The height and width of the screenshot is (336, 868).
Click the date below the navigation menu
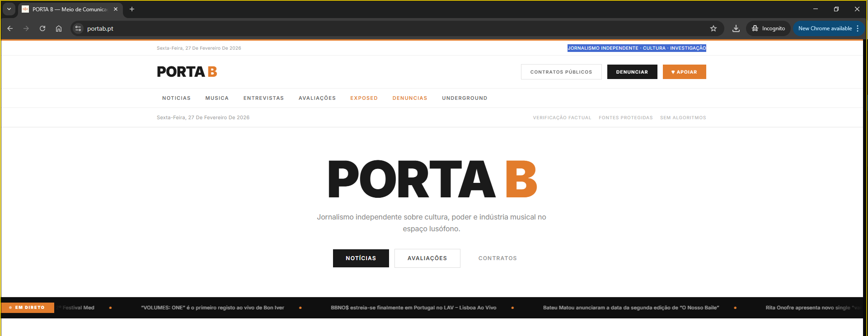click(x=203, y=117)
